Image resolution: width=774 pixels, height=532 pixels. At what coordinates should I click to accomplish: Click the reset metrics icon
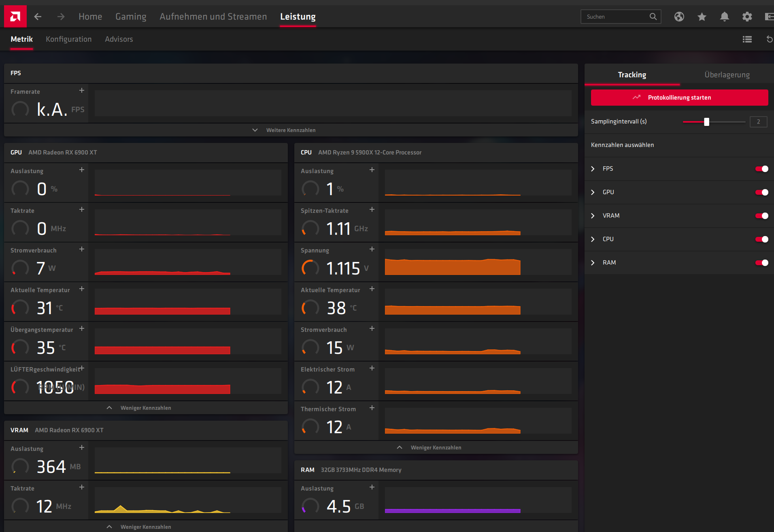pyautogui.click(x=770, y=39)
